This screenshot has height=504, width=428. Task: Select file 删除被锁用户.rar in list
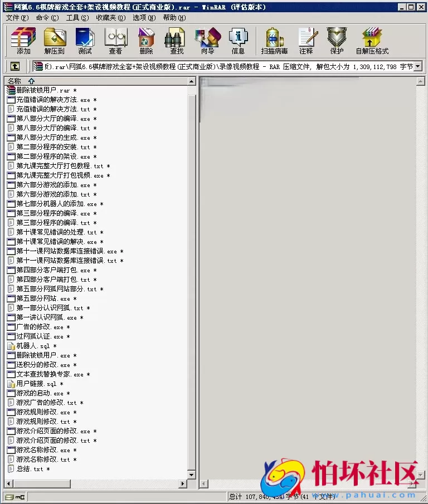point(43,90)
